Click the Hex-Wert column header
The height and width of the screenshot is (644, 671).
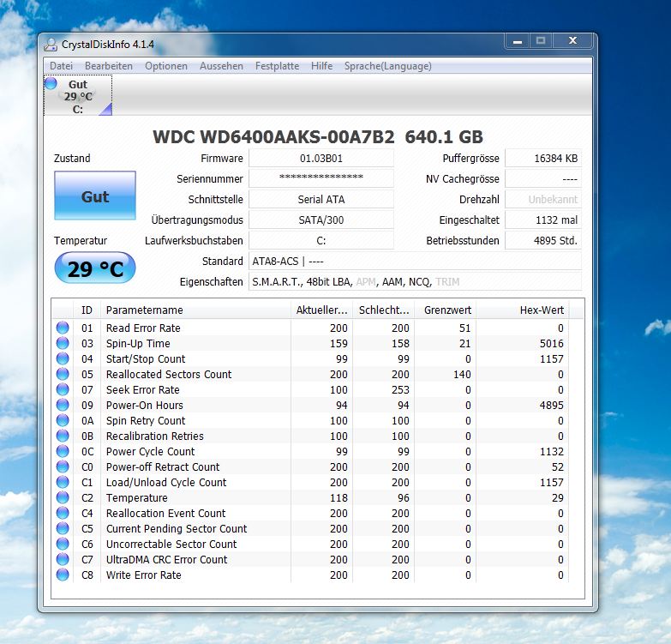pyautogui.click(x=522, y=310)
